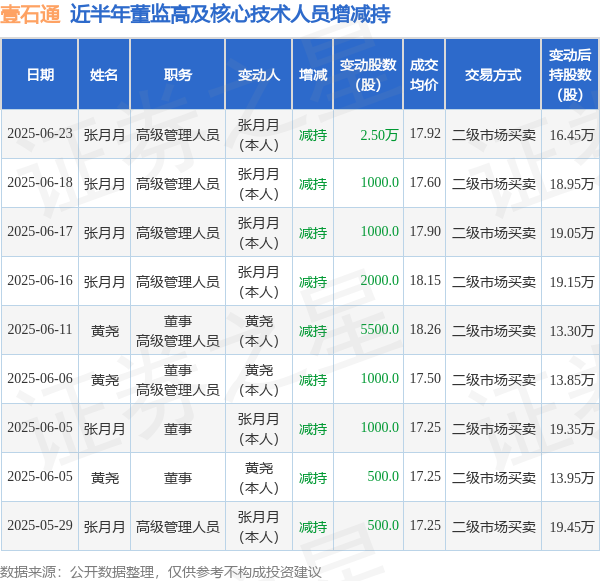Click the 交易方式 column header
This screenshot has width=600, height=581.
point(493,75)
